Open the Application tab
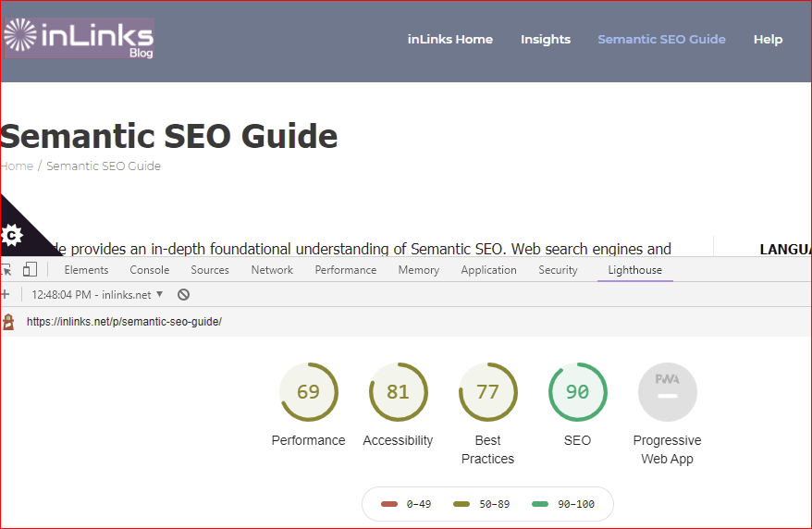The width and height of the screenshot is (812, 529). click(488, 270)
